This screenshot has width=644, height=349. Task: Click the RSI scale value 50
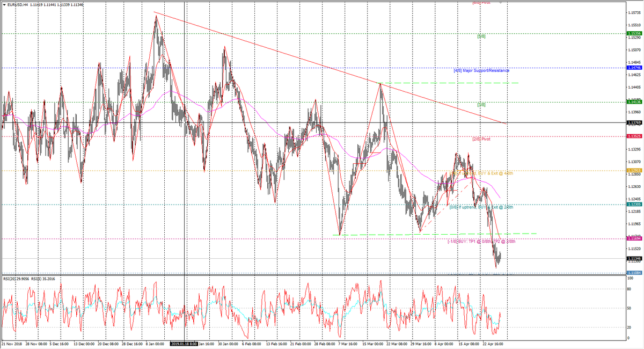point(630,308)
